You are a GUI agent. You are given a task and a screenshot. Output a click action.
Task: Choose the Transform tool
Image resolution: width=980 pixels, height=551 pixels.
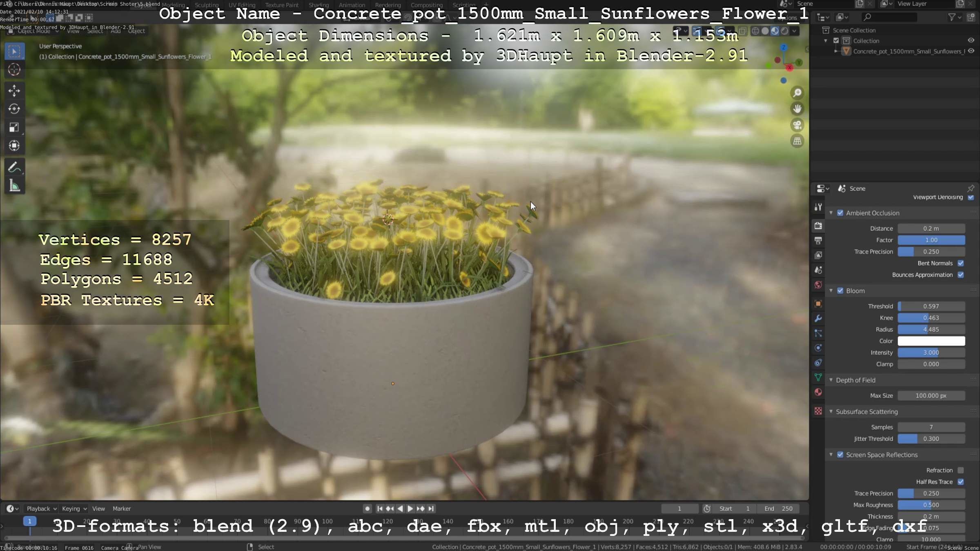[14, 146]
